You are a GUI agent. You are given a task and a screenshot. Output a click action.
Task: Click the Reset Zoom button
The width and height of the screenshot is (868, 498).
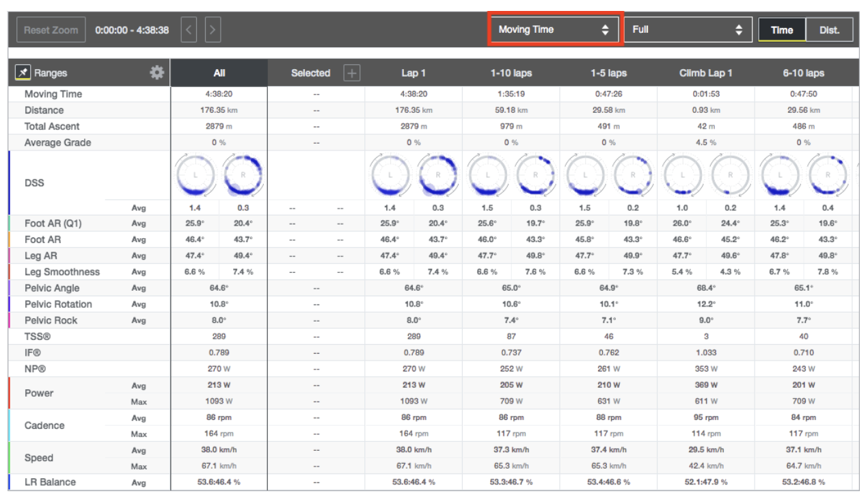coord(51,30)
